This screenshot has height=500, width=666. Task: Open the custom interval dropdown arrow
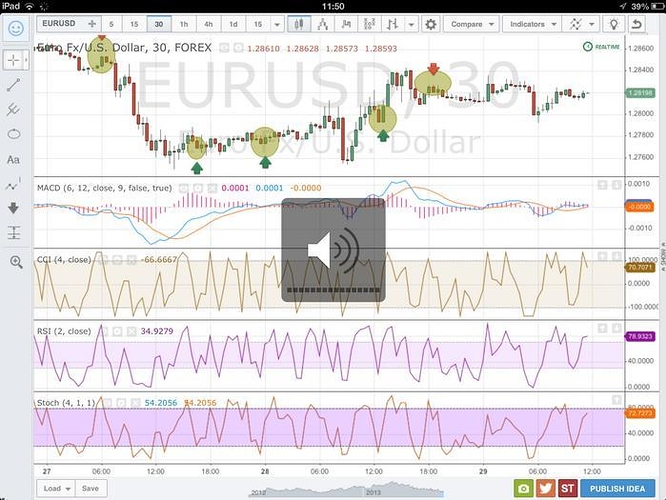277,25
